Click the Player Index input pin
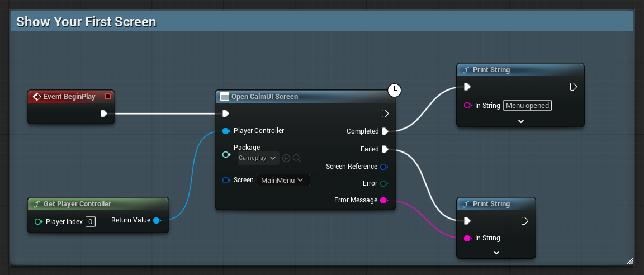Image resolution: width=644 pixels, height=275 pixels. coord(38,222)
